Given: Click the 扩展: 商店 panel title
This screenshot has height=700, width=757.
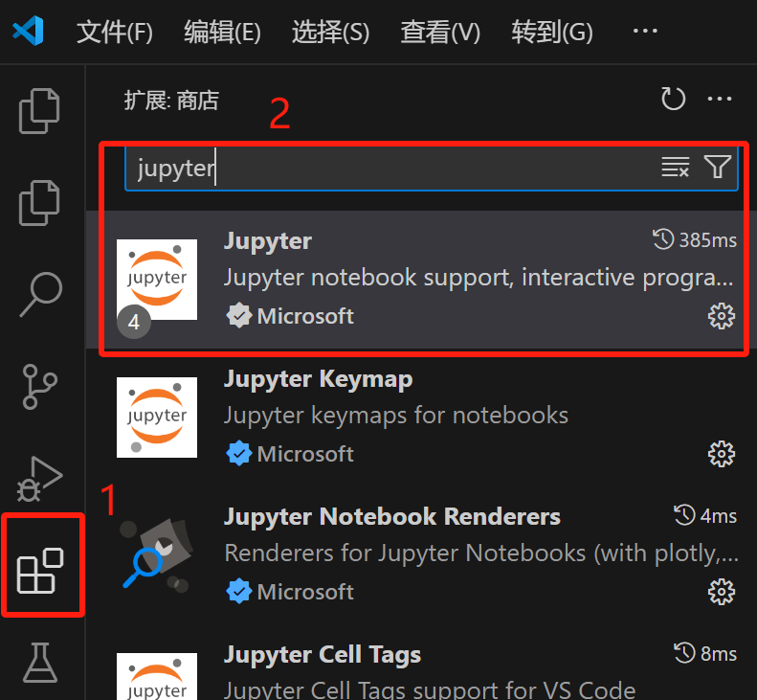Looking at the screenshot, I should click(171, 101).
